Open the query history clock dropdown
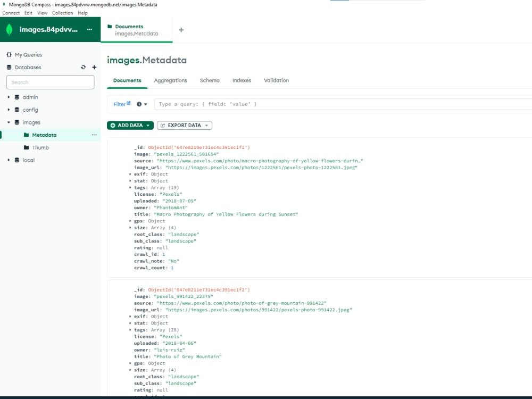Screen dimensions: 532x399 pos(142,104)
